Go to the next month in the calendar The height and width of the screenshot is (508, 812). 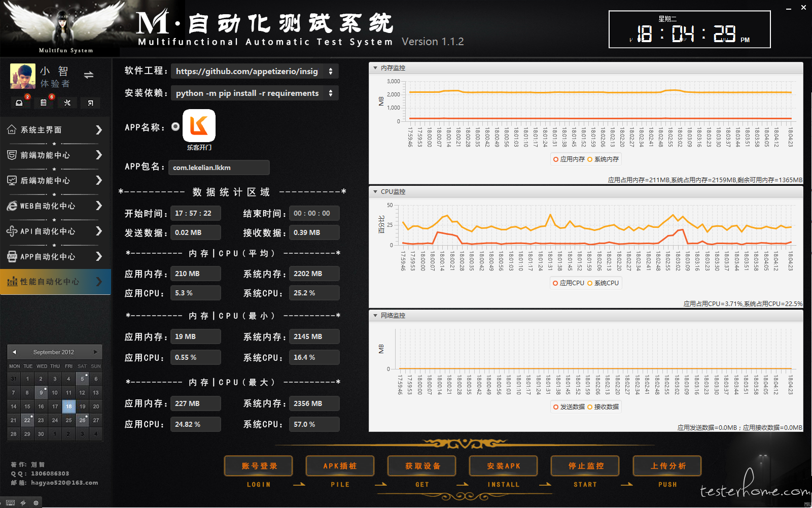(95, 352)
